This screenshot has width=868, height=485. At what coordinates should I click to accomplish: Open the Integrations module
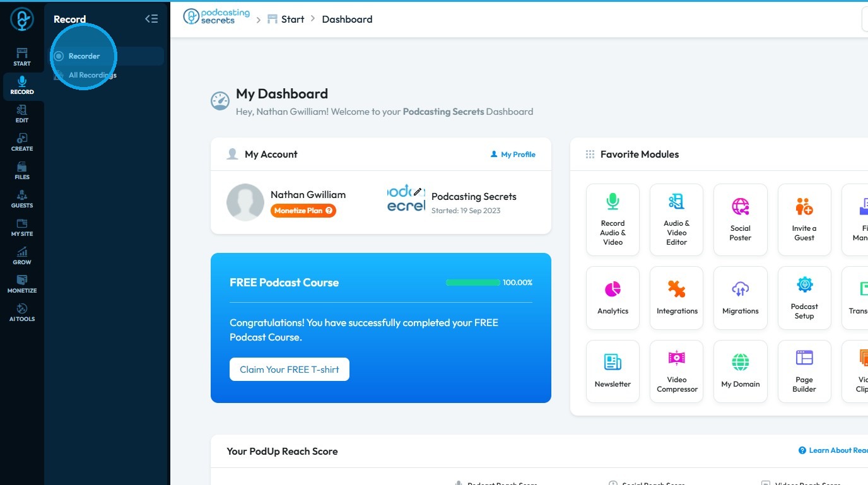tap(676, 298)
